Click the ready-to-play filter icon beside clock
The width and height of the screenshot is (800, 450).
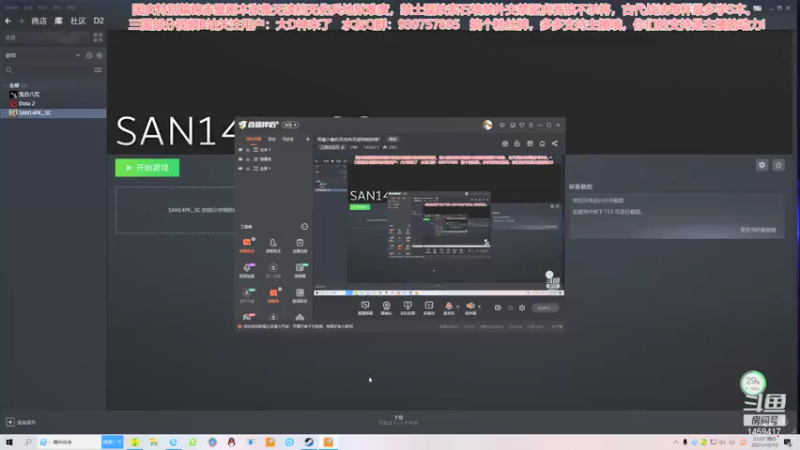[99, 55]
